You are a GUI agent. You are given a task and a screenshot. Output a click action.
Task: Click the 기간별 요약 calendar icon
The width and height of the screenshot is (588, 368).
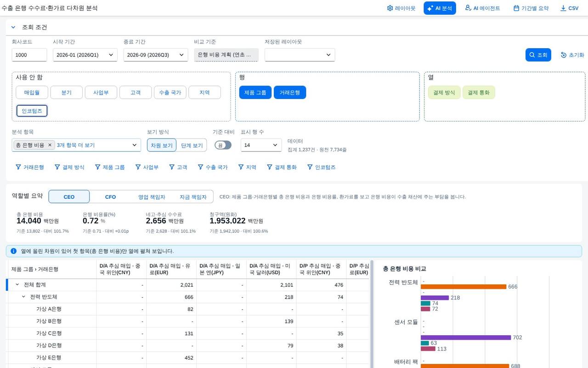(x=516, y=8)
